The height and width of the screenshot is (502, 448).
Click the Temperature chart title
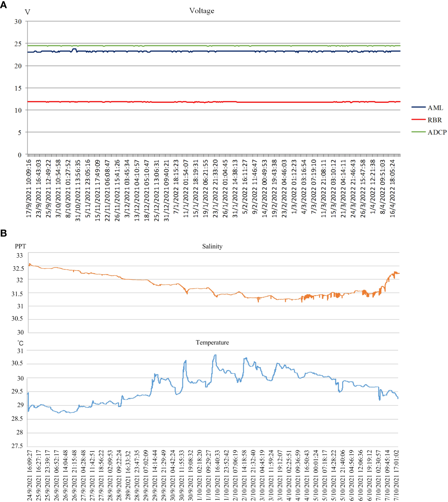pyautogui.click(x=212, y=342)
